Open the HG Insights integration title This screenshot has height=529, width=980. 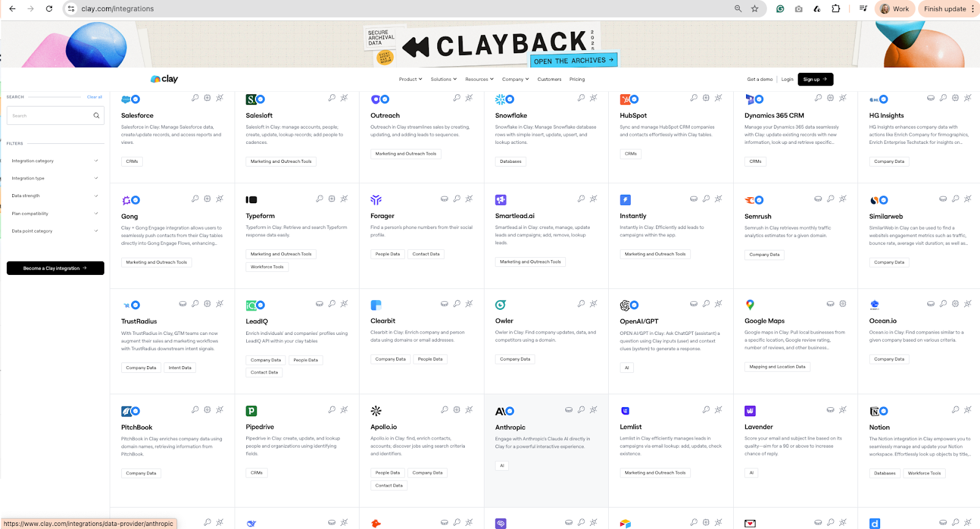(886, 115)
